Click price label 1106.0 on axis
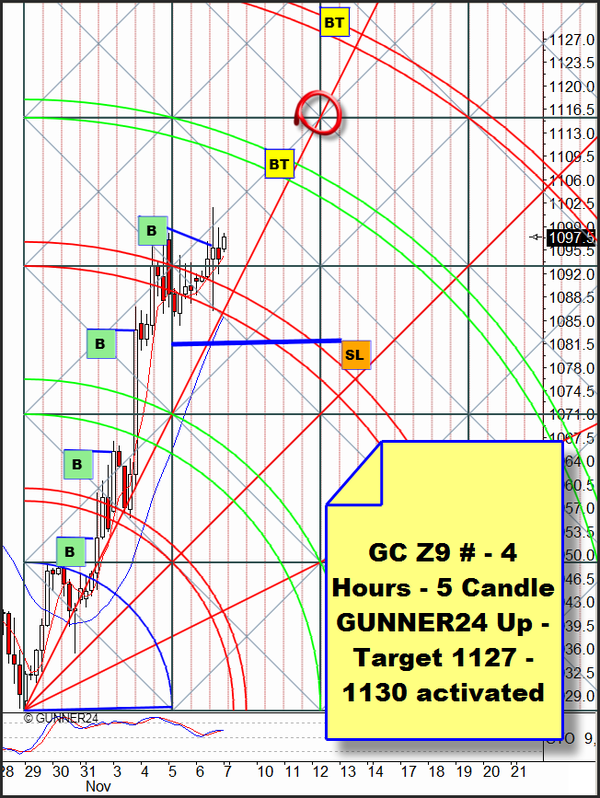 [571, 181]
